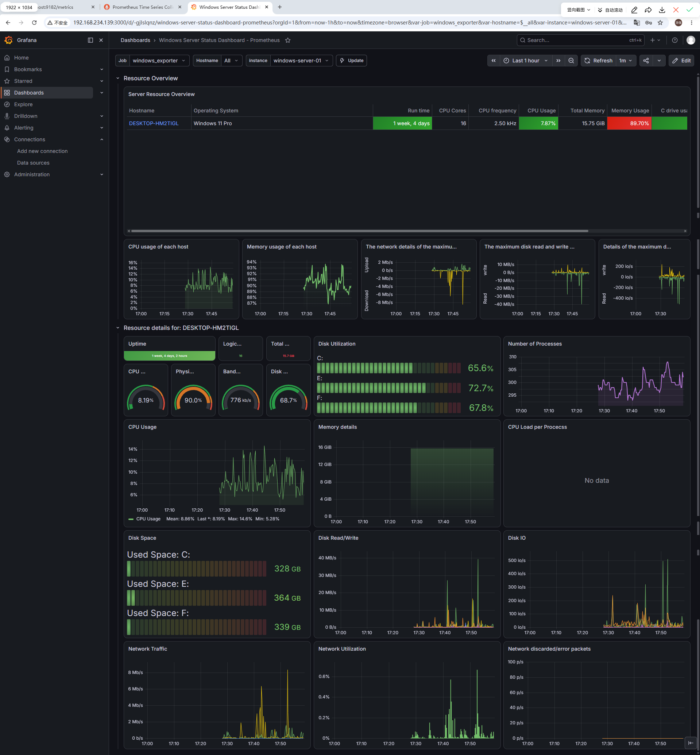Shift time range forward
The image size is (700, 755).
558,61
